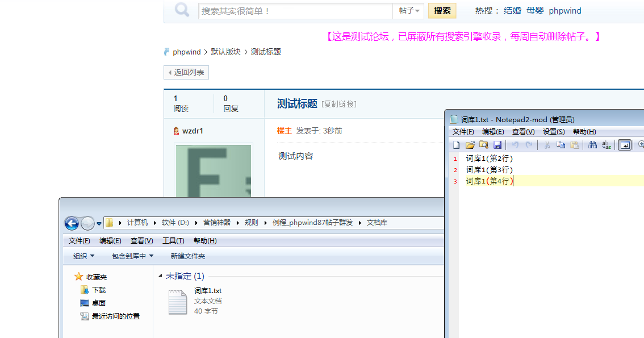Click the browse files icon in Notepad2

click(482, 145)
